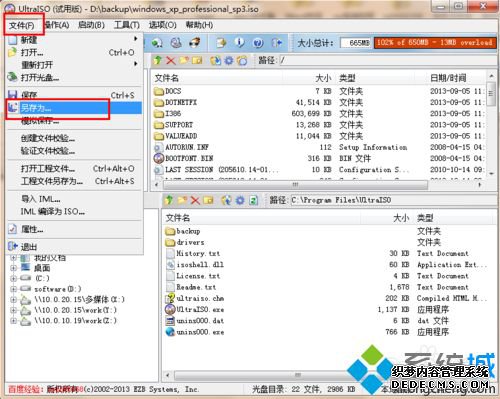500x399 pixels.
Task: Open the 工具(T) menu
Action: pos(127,25)
